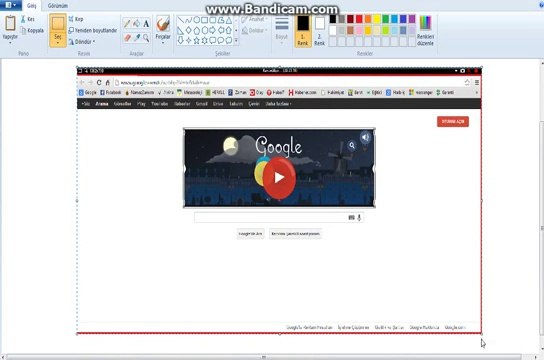Switch to the Giriş ribbon tab
This screenshot has width=544, height=360.
(x=32, y=6)
